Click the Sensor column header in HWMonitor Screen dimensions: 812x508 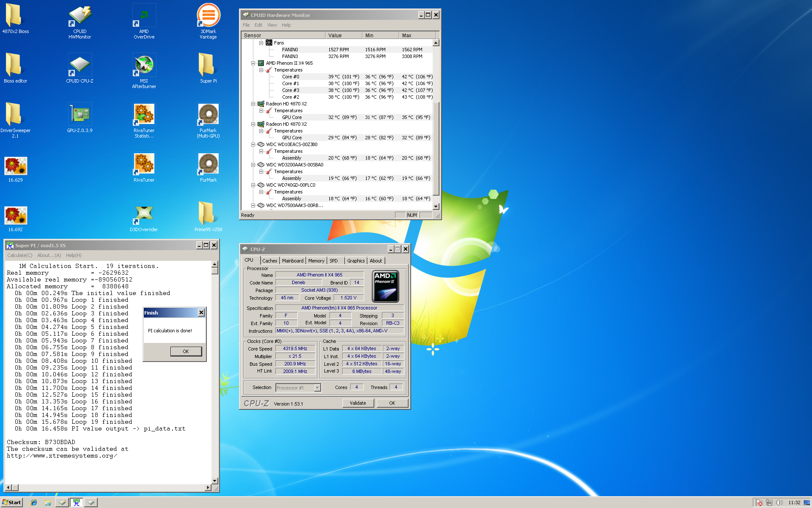coord(283,35)
